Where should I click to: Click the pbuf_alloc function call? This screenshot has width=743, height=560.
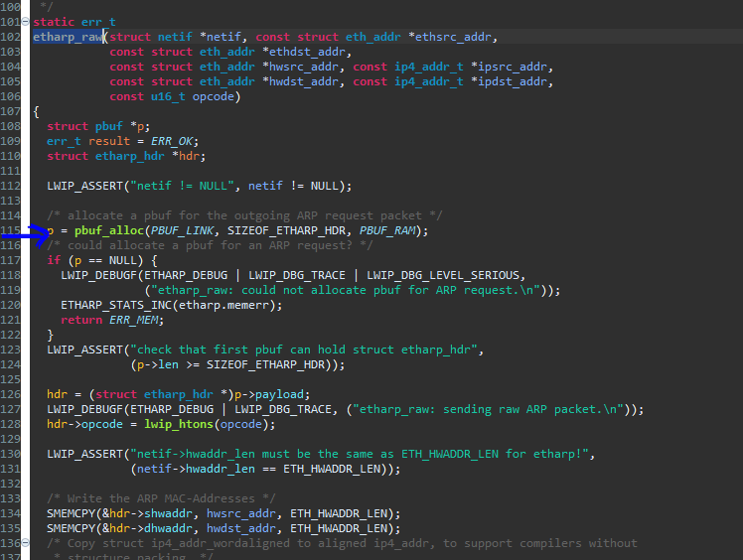coord(109,230)
